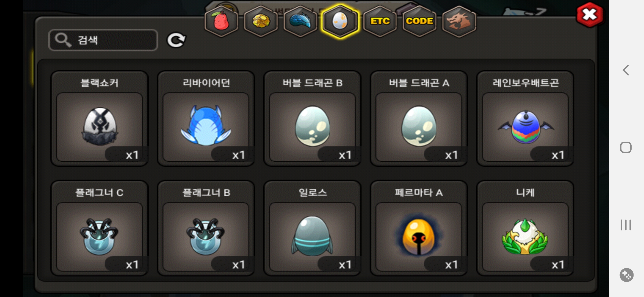Click the 검색 search input field
Image resolution: width=644 pixels, height=297 pixels.
(x=103, y=40)
